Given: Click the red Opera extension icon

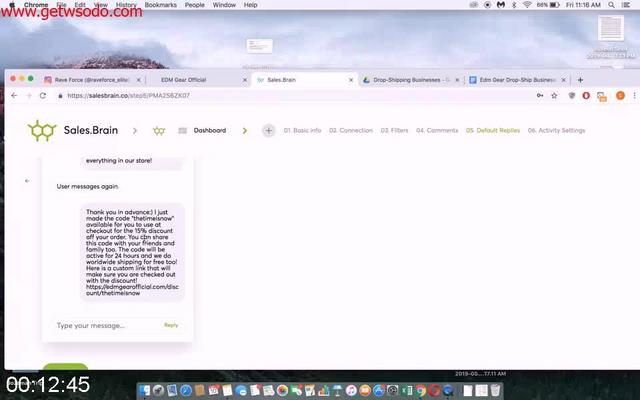Looking at the screenshot, I should (586, 96).
